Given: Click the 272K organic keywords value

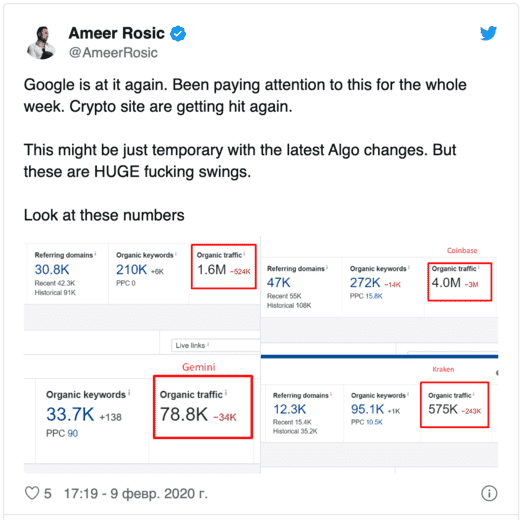Looking at the screenshot, I should [365, 283].
